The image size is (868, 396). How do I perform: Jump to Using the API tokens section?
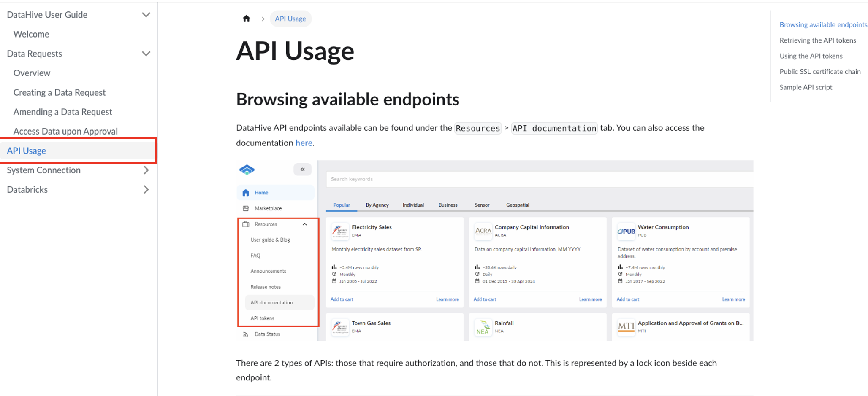(x=811, y=56)
